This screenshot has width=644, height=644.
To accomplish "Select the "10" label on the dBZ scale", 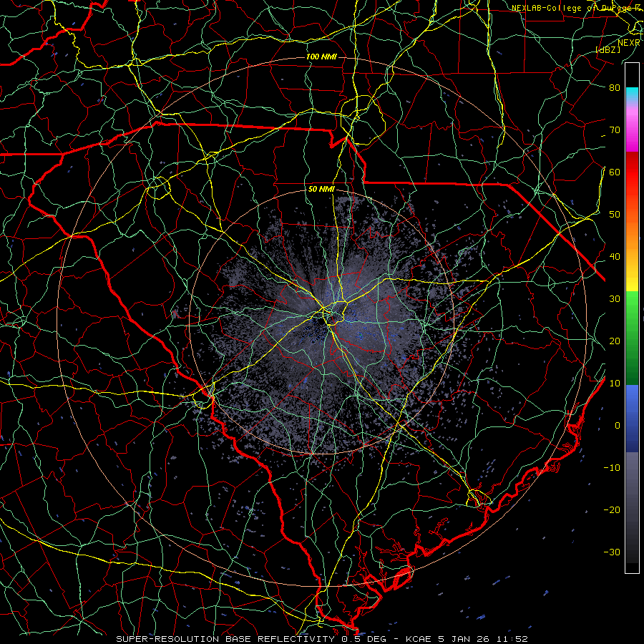I will coord(615,384).
